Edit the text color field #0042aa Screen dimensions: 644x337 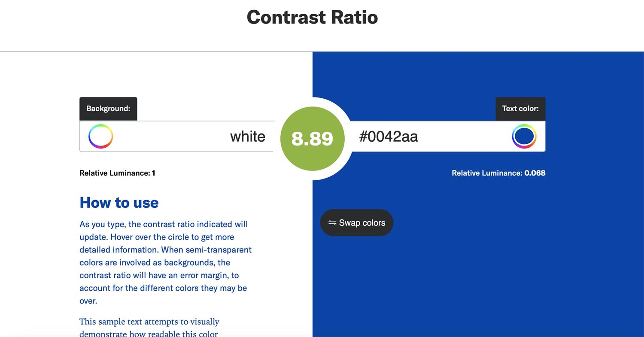point(448,137)
